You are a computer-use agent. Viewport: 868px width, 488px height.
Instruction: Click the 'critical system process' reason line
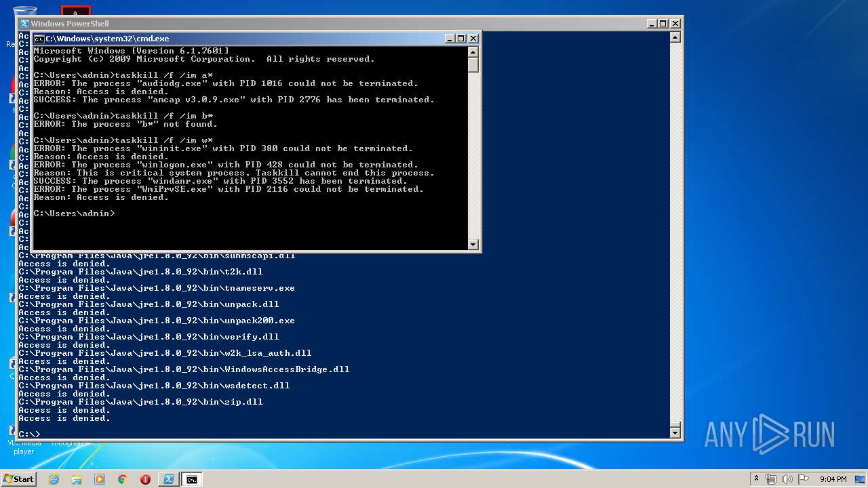(x=234, y=173)
